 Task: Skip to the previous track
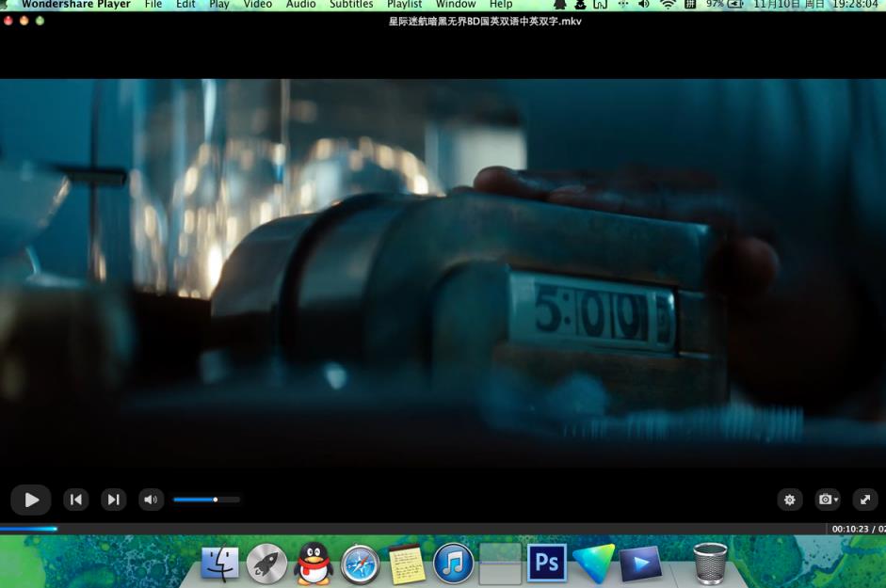76,500
